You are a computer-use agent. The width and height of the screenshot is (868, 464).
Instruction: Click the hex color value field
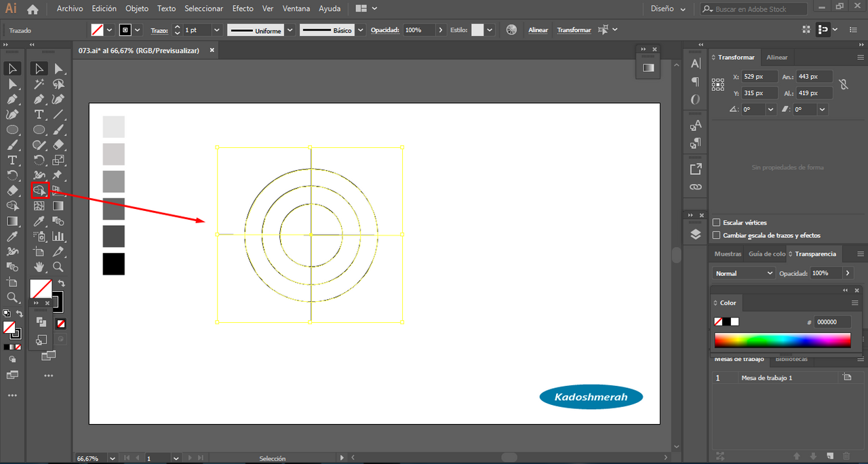tap(832, 322)
